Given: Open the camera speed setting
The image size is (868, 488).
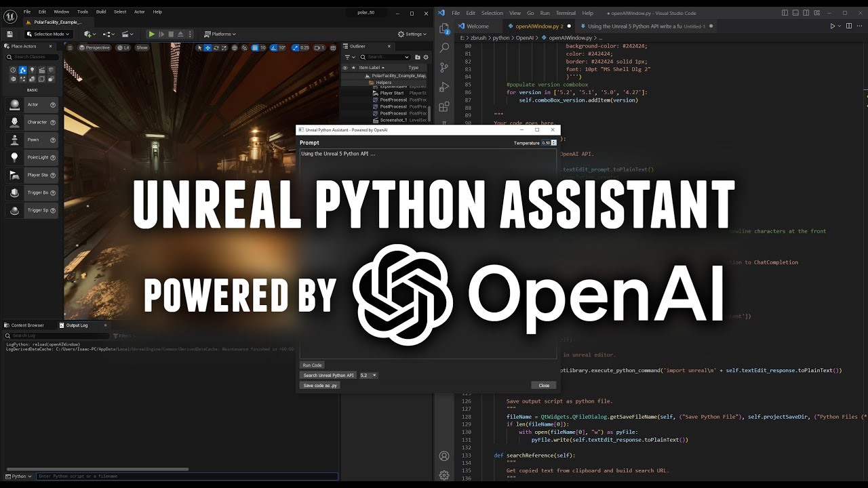Looking at the screenshot, I should [319, 47].
